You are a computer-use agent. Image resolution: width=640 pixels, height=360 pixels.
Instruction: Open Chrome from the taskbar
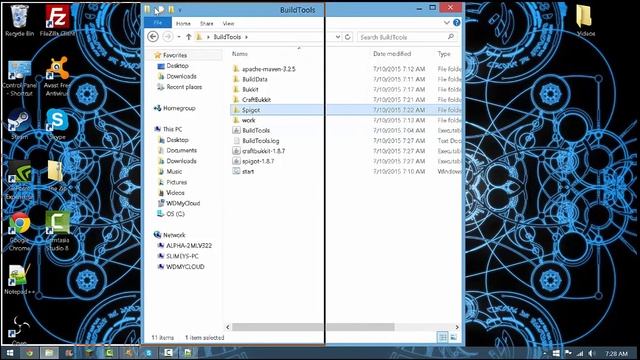click(29, 353)
